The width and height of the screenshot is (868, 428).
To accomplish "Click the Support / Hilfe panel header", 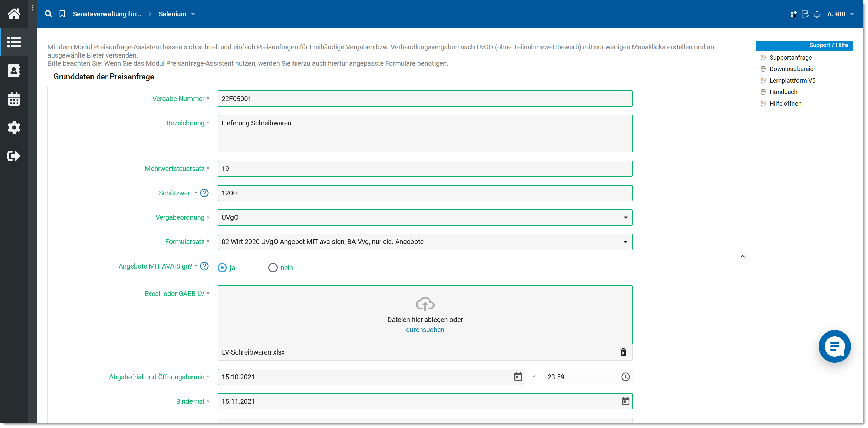I will point(805,45).
